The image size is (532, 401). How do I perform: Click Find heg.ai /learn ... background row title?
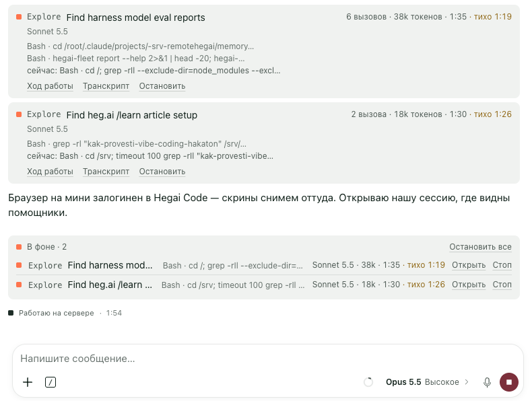coord(110,285)
